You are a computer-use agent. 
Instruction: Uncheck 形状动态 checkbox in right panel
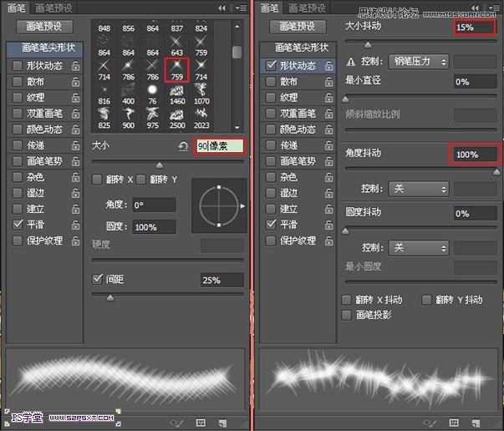[271, 66]
